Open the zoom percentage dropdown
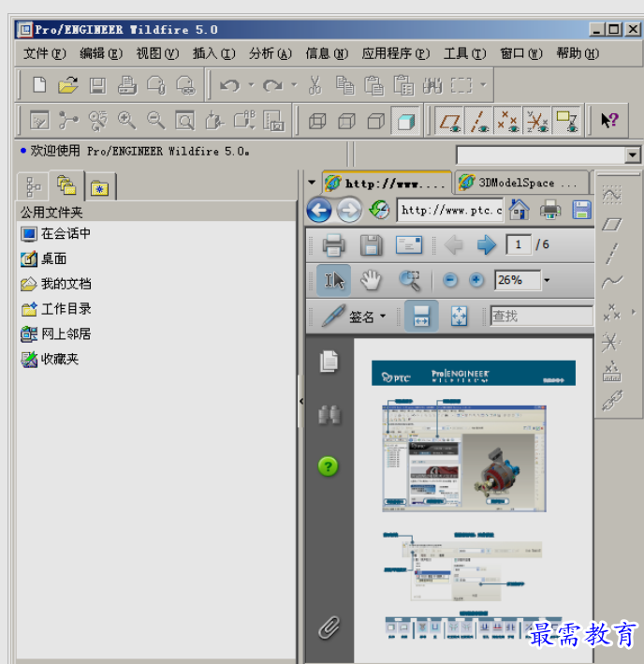The height and width of the screenshot is (664, 644). pos(547,280)
